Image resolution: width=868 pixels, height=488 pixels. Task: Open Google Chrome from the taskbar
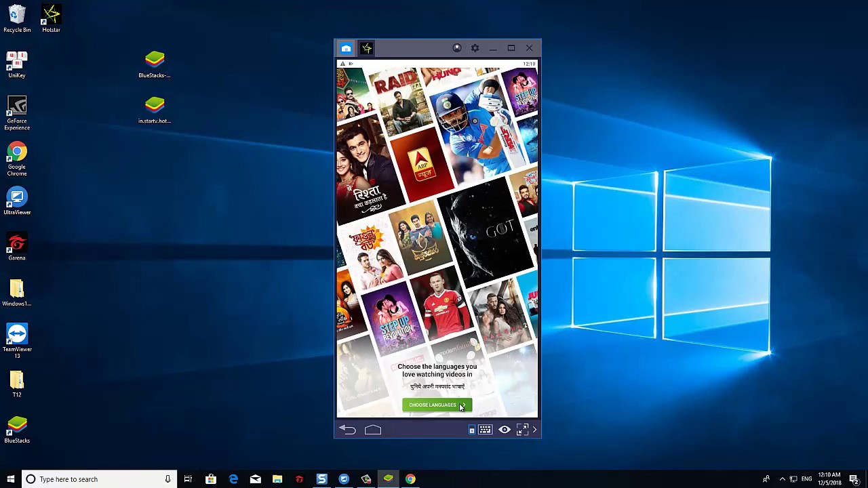click(410, 479)
